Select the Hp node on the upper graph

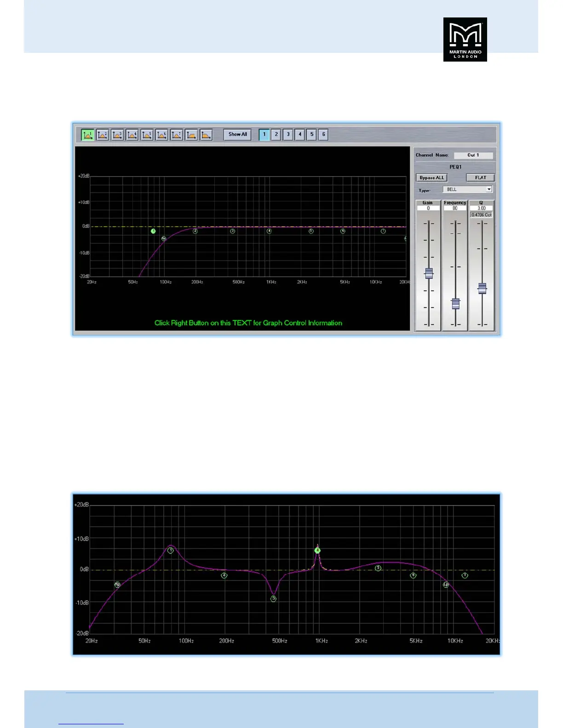(x=163, y=239)
